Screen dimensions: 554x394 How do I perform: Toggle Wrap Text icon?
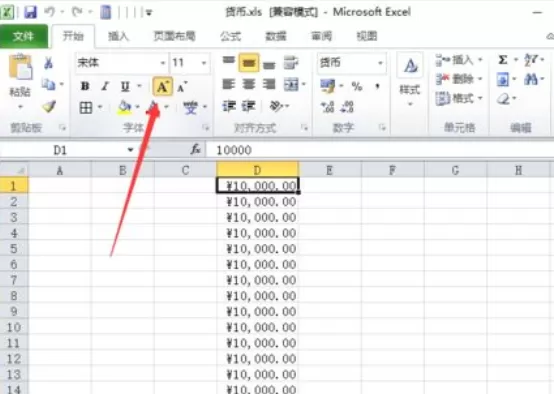coord(291,63)
